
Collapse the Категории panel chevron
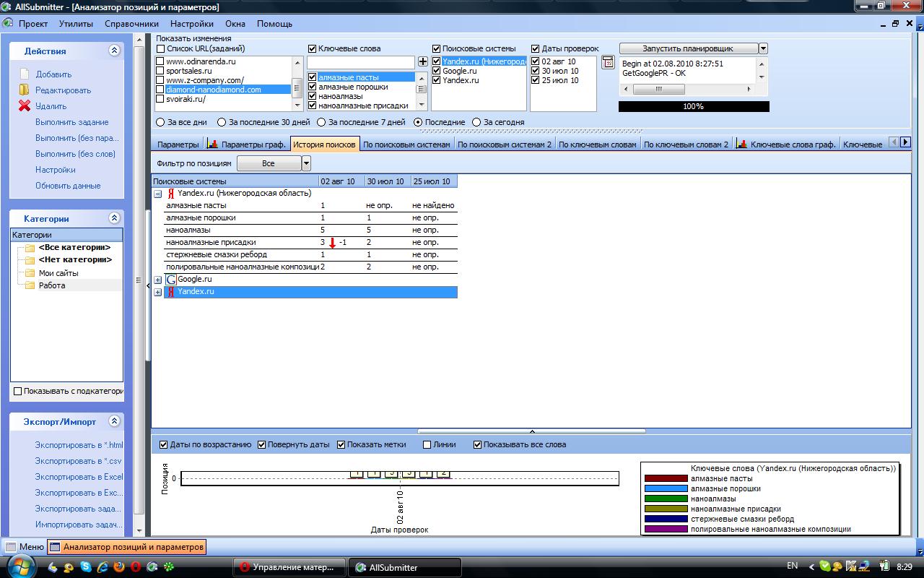(114, 218)
